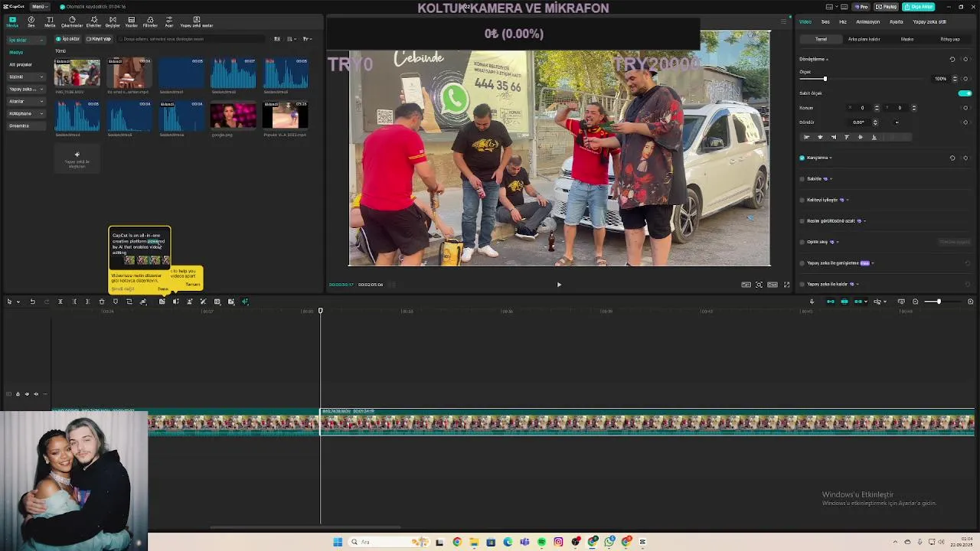980x551 pixels.
Task: Expand the Kütüphane sidebar section
Action: coord(41,113)
